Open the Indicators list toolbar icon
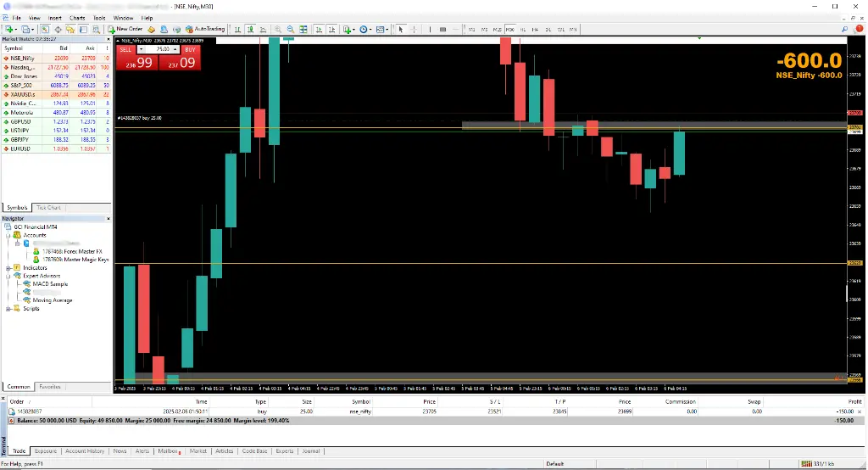The image size is (868, 470). 347,29
